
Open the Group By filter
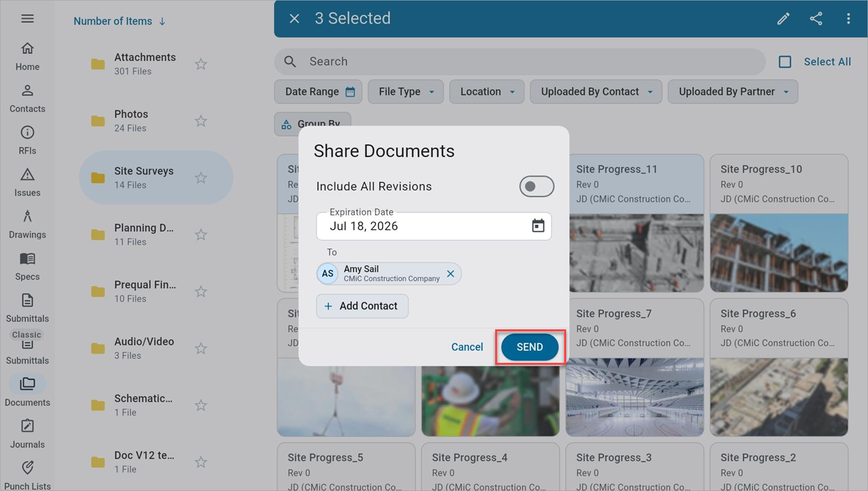312,124
